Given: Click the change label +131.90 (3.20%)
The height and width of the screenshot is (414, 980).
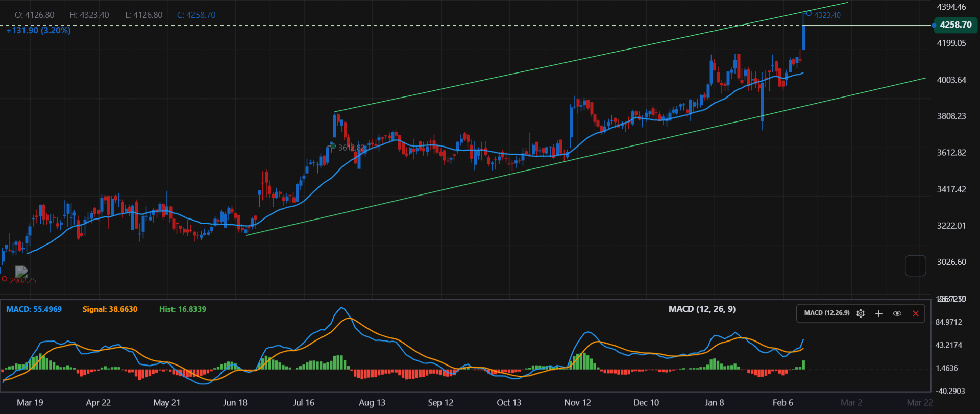Looking at the screenshot, I should pos(39,31).
